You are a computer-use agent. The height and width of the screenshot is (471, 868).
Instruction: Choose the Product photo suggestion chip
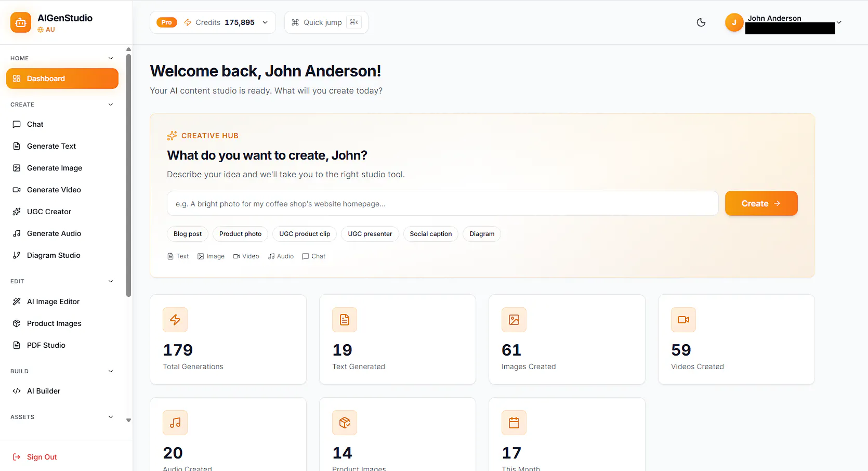240,234
